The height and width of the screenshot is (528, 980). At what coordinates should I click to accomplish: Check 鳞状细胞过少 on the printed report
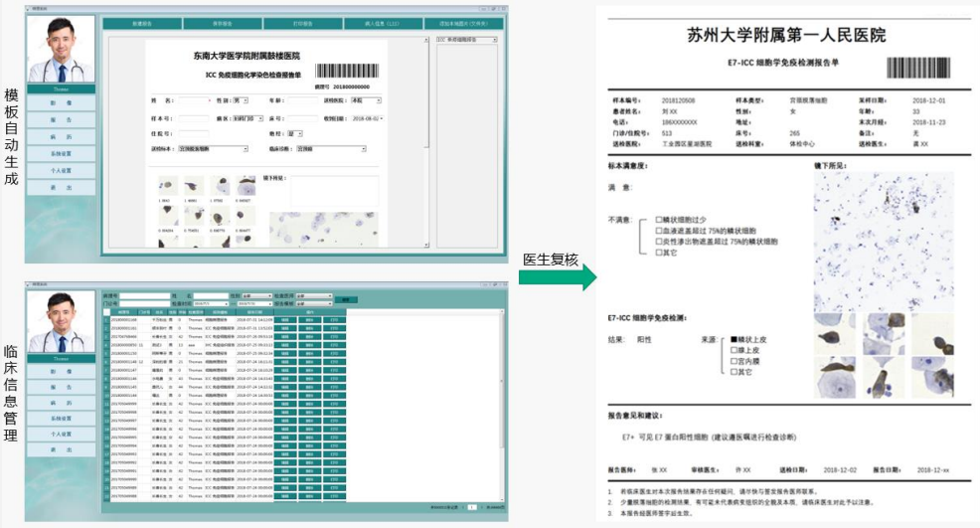tap(659, 220)
